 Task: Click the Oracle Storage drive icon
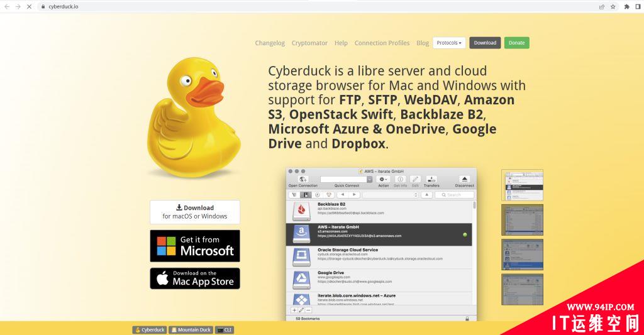[x=301, y=258]
